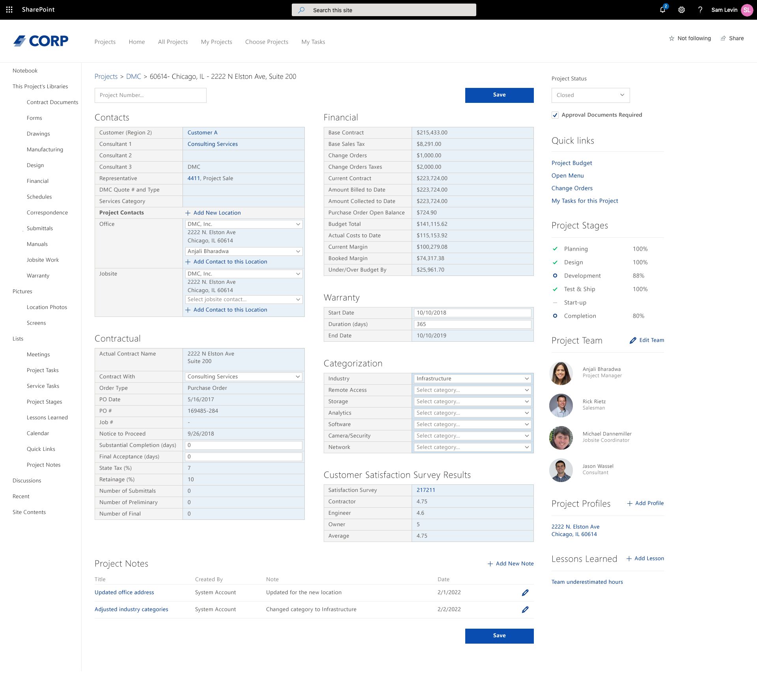Open the notifications bell
The width and height of the screenshot is (757, 700).
click(662, 10)
